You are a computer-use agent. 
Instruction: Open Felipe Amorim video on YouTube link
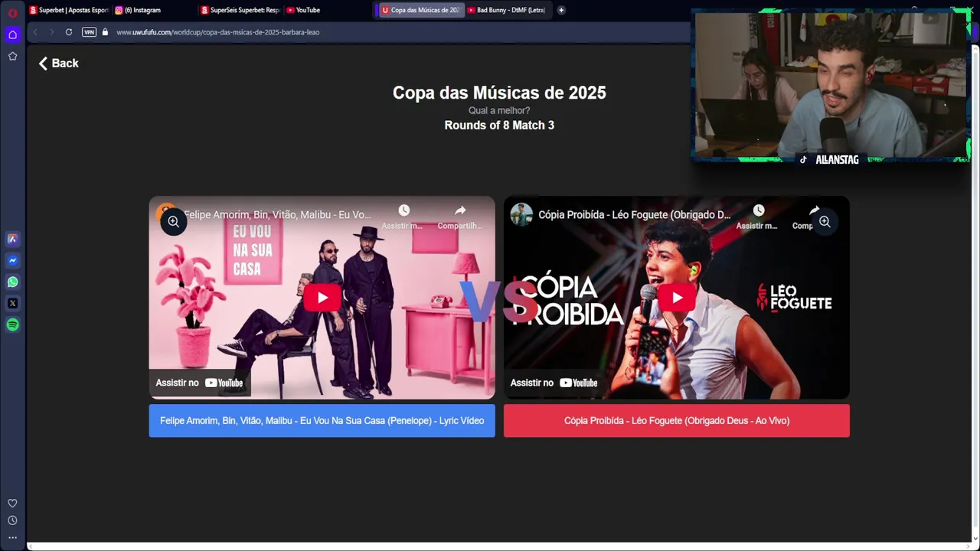coord(200,383)
